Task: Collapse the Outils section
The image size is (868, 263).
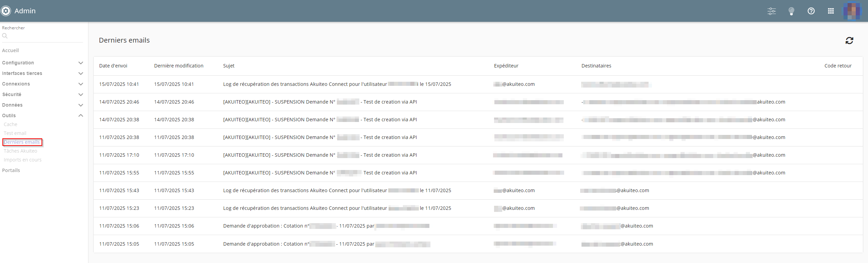Action: point(81,116)
